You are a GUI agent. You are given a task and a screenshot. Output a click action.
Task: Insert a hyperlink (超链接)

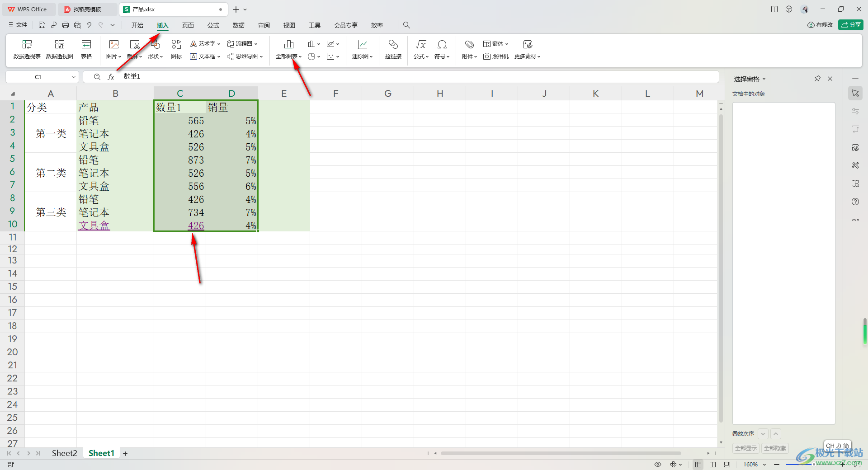(x=393, y=49)
